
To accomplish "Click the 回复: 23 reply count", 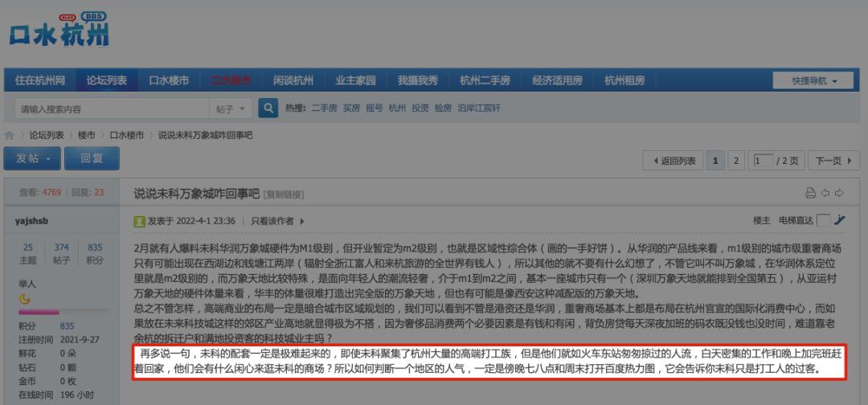I will coord(88,193).
